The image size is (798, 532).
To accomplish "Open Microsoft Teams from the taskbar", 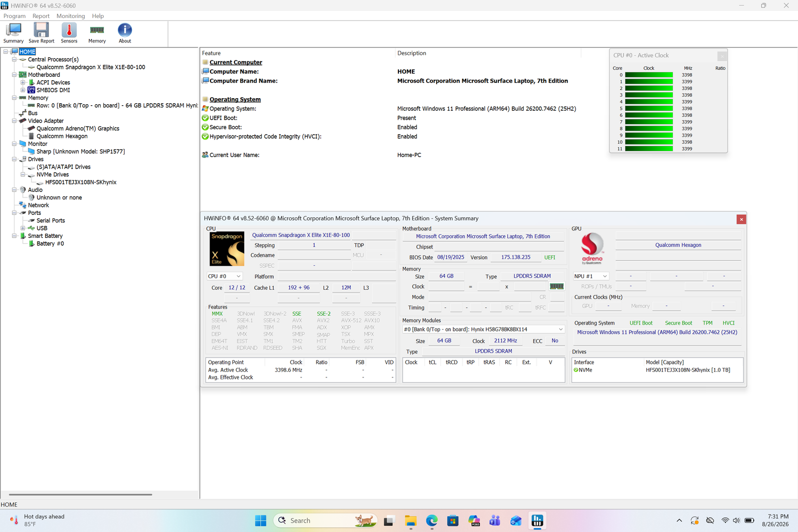I will point(495,521).
